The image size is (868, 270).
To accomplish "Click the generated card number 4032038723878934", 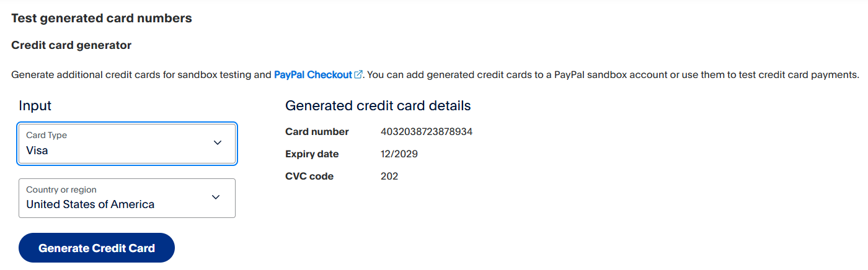I will [x=427, y=132].
